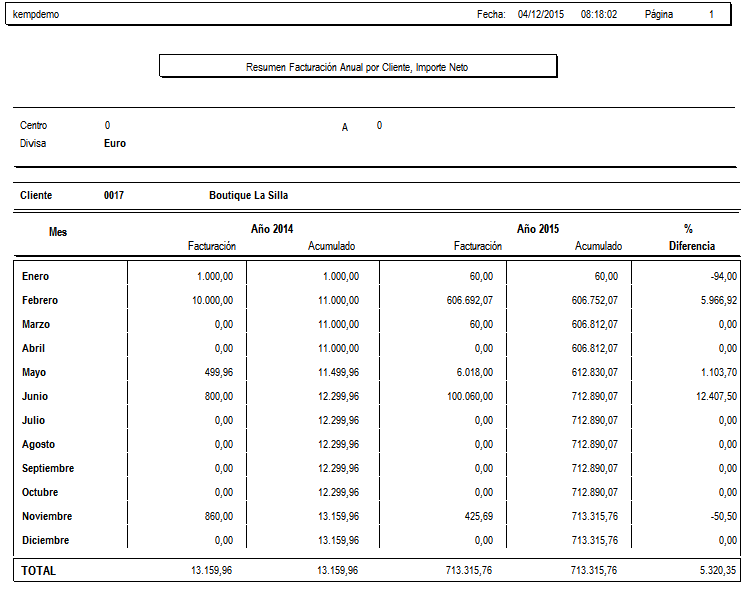Click Enero difference value -94,00
Image resolution: width=747 pixels, height=590 pixels.
(724, 276)
